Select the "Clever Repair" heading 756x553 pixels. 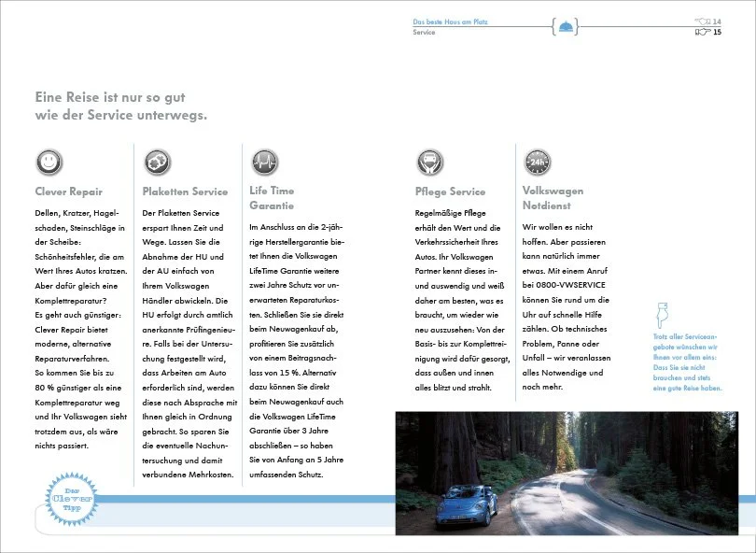pos(69,191)
